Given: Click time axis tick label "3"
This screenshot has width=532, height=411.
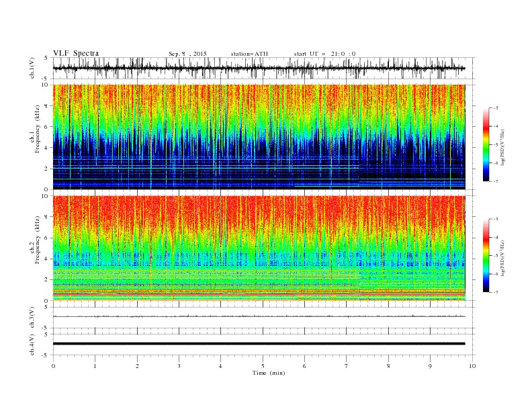Looking at the screenshot, I should coord(179,366).
